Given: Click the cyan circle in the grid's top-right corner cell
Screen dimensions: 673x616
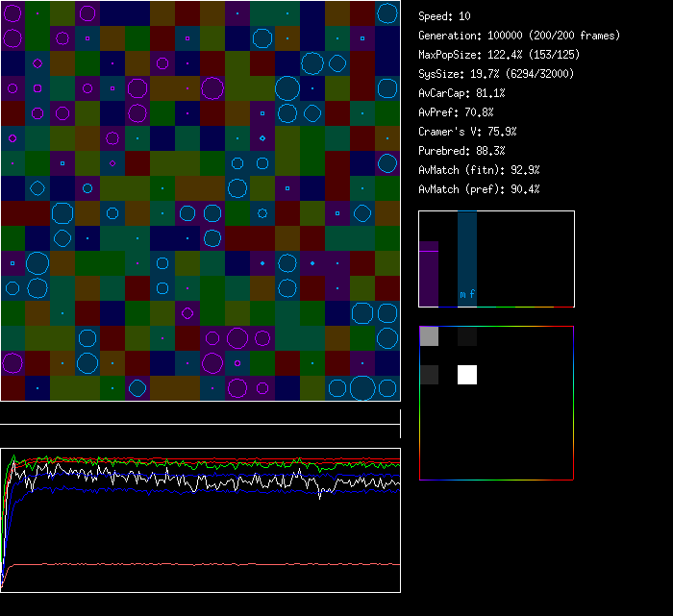Looking at the screenshot, I should [387, 13].
